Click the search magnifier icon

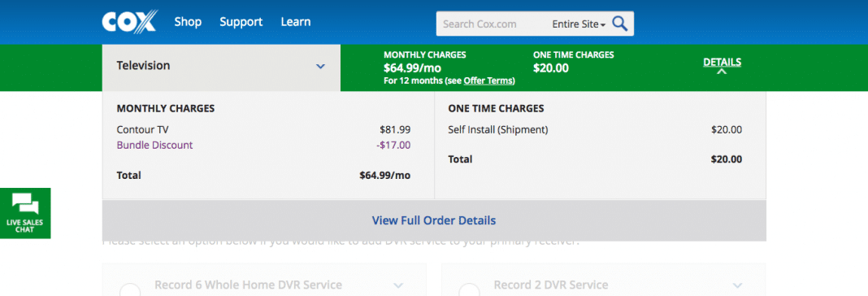click(x=620, y=24)
